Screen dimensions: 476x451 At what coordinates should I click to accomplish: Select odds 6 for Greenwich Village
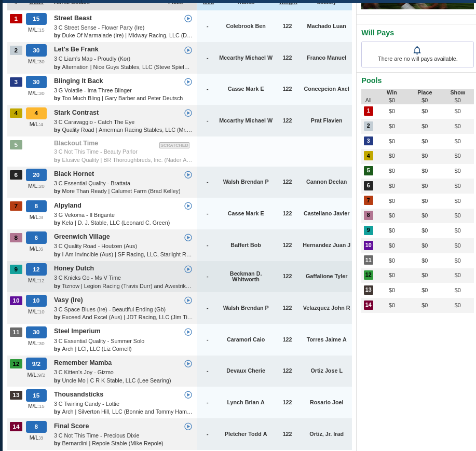[x=36, y=238]
